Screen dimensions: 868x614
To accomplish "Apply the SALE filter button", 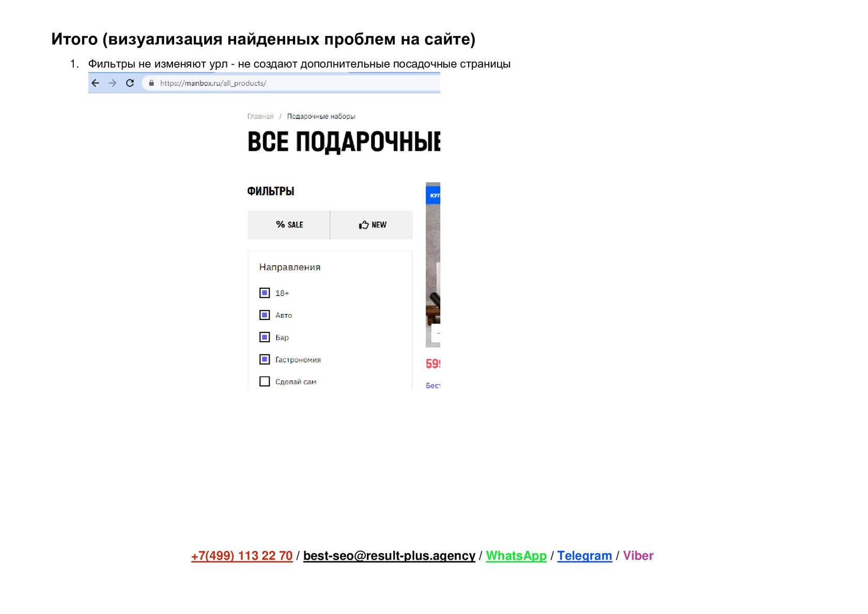I will point(289,225).
